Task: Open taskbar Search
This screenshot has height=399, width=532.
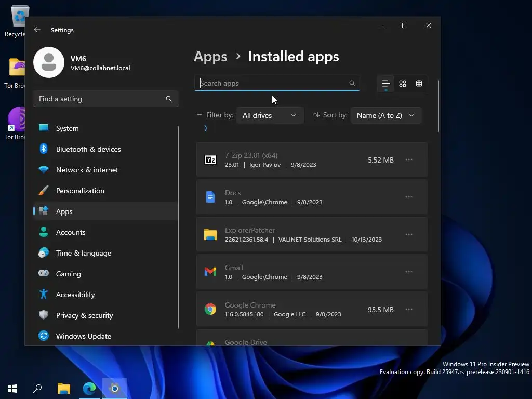Action: [37, 389]
